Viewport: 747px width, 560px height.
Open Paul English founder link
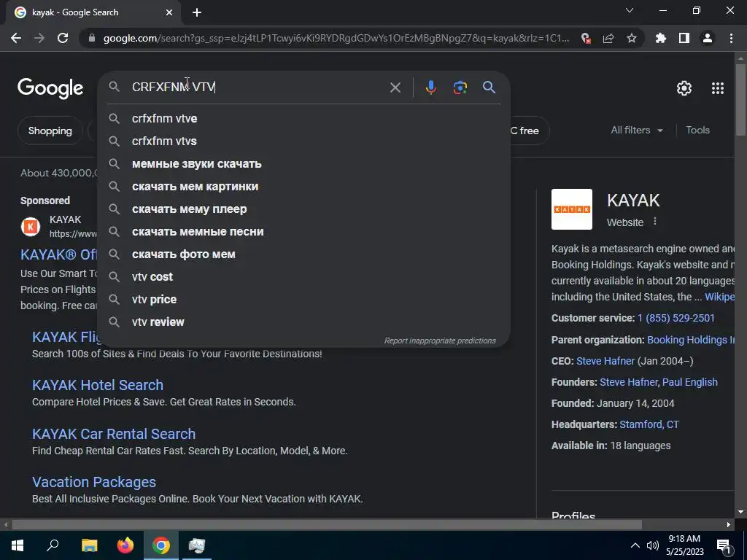pyautogui.click(x=690, y=382)
